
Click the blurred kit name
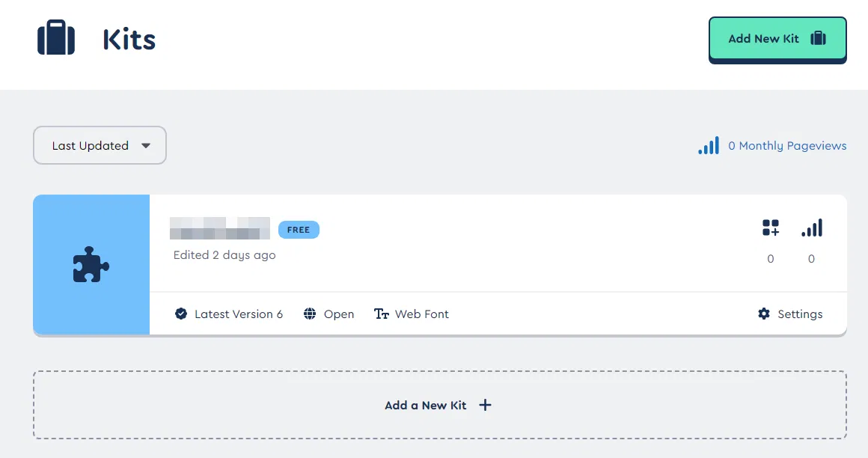tap(220, 228)
